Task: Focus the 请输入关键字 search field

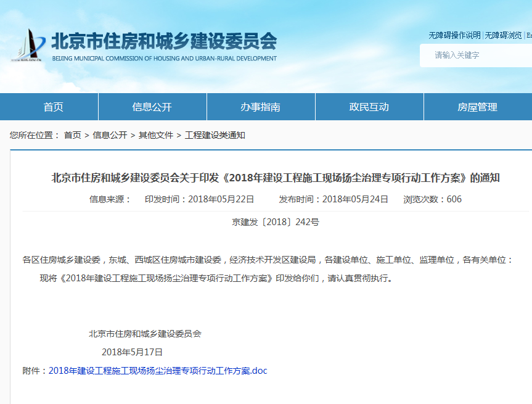Action: (x=475, y=55)
